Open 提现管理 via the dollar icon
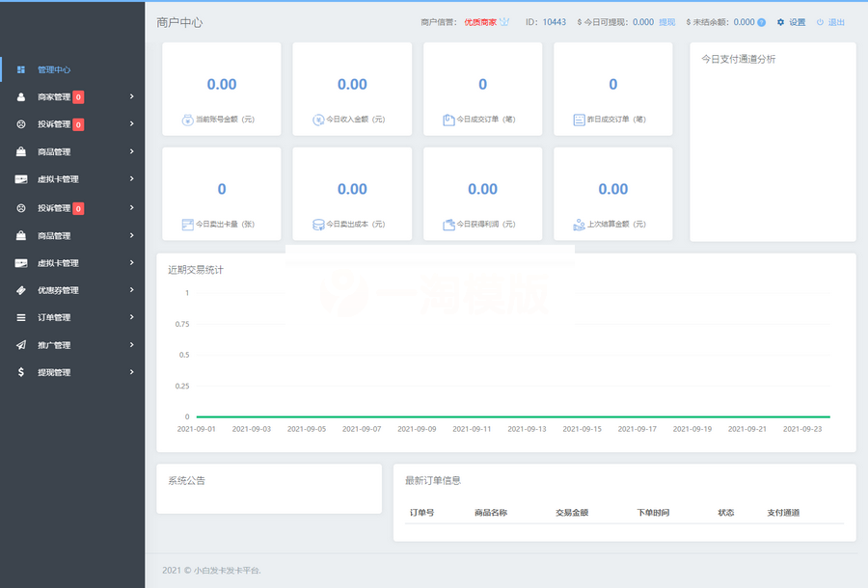Image resolution: width=868 pixels, height=588 pixels. tap(23, 372)
